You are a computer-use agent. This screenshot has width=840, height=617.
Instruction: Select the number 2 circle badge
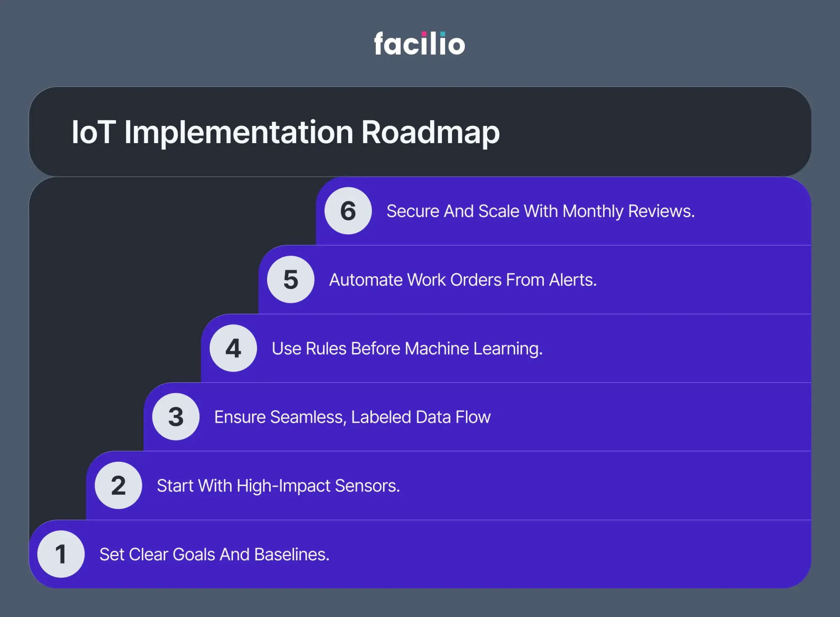pyautogui.click(x=118, y=486)
